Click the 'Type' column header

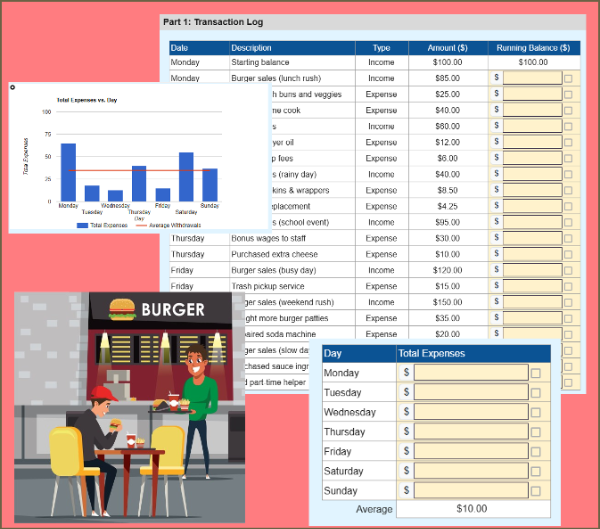coord(382,48)
